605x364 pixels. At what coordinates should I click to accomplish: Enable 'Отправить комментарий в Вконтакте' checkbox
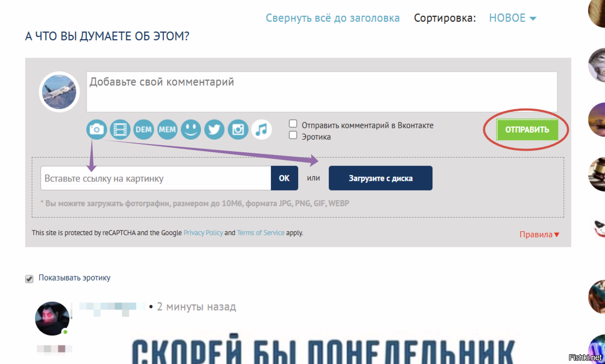click(x=293, y=124)
